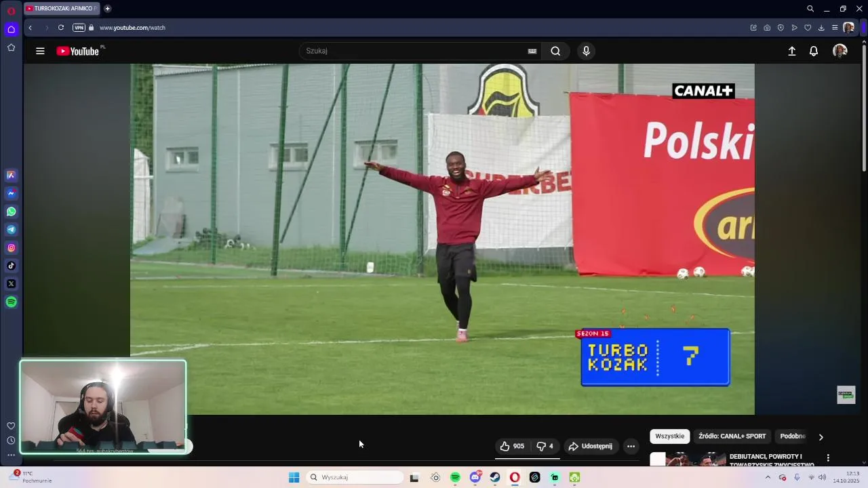The height and width of the screenshot is (488, 868).
Task: Open browsing history clock in sidebar
Action: click(11, 441)
